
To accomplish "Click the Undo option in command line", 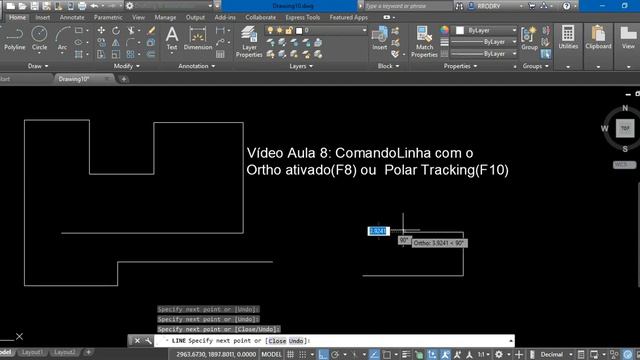I will coord(296,340).
